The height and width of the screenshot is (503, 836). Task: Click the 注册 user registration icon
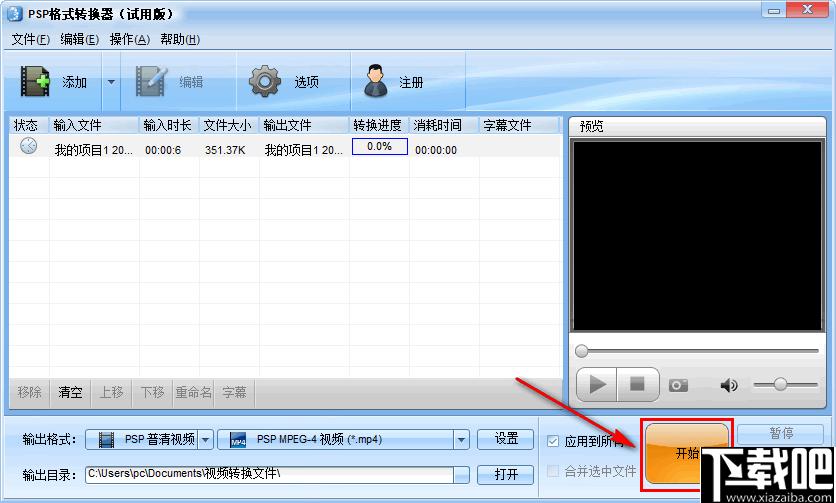(x=376, y=81)
